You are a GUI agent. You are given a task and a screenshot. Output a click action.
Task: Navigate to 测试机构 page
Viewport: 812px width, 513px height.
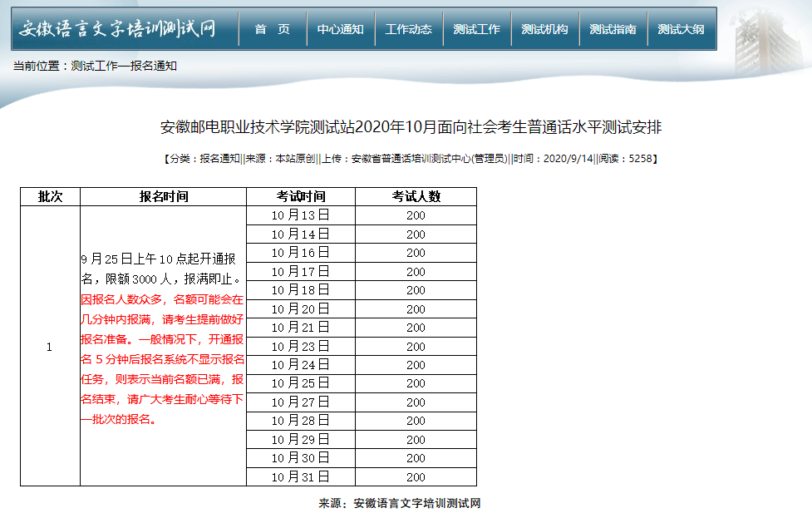click(x=544, y=30)
